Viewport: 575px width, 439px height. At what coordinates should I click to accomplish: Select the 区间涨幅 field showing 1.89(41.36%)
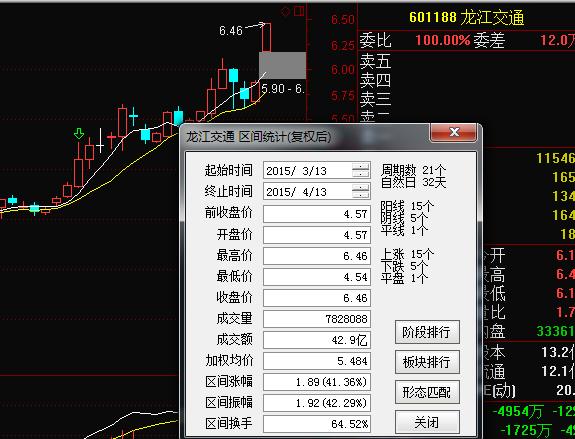click(317, 382)
